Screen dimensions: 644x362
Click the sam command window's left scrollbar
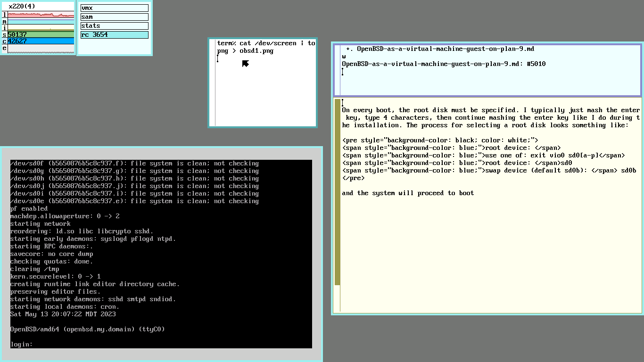point(338,70)
